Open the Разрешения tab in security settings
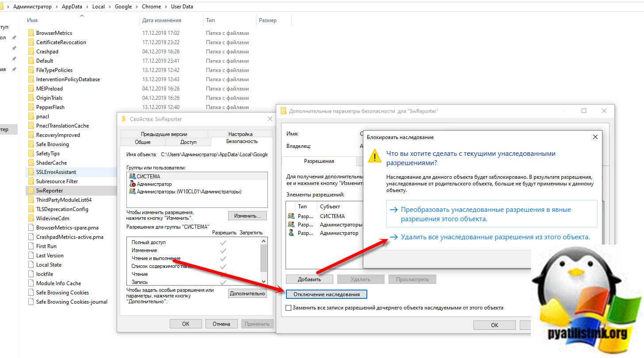Viewport: 644px width, 358px height. 319,161
